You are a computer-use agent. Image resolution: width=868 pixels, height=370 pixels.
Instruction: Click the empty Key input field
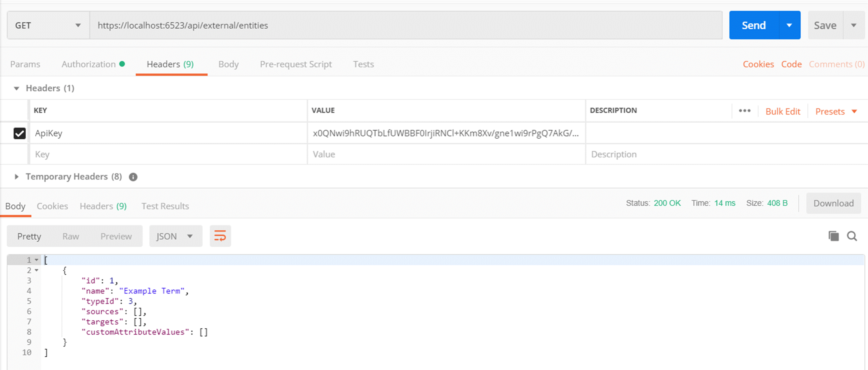[168, 154]
